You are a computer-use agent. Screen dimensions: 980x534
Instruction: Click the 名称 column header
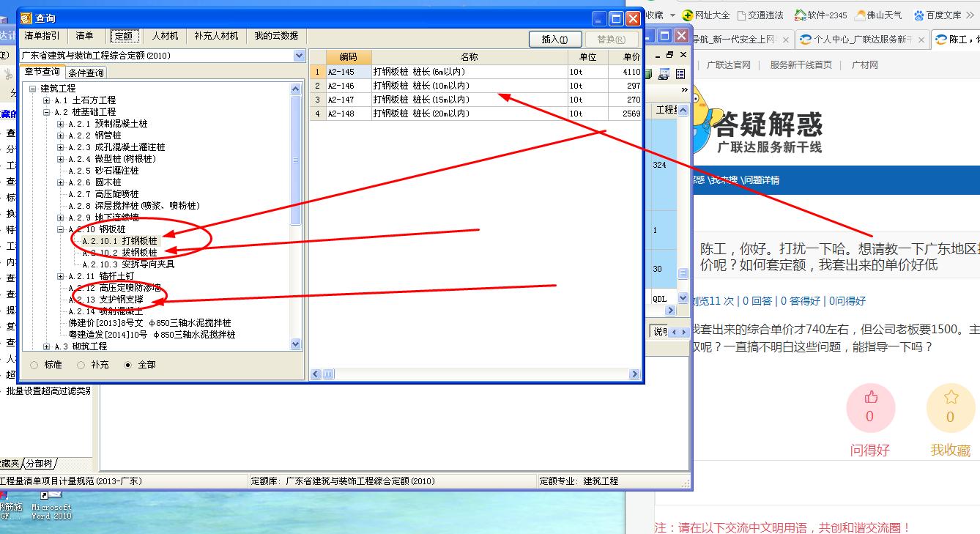[469, 57]
